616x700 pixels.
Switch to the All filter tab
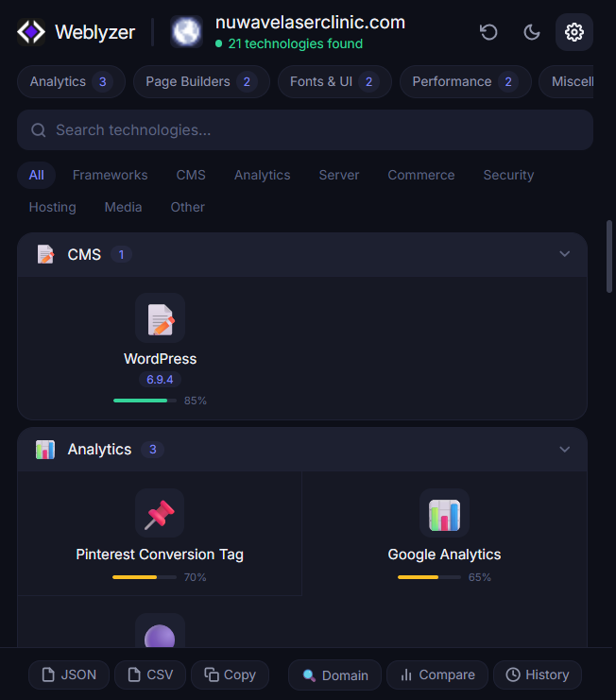37,175
